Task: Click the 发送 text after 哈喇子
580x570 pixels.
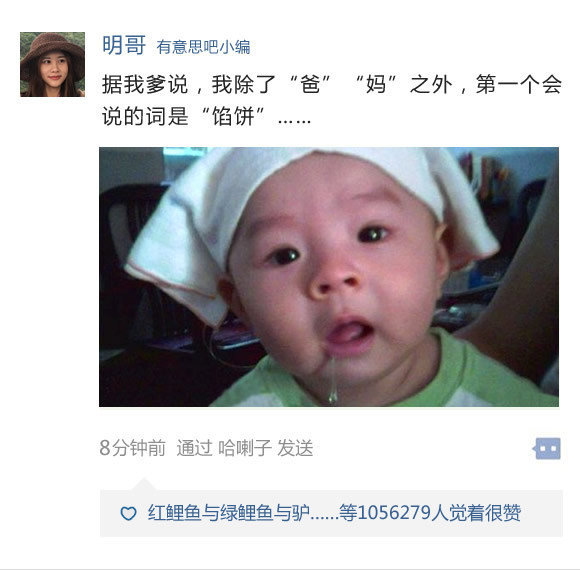Action: pyautogui.click(x=295, y=448)
